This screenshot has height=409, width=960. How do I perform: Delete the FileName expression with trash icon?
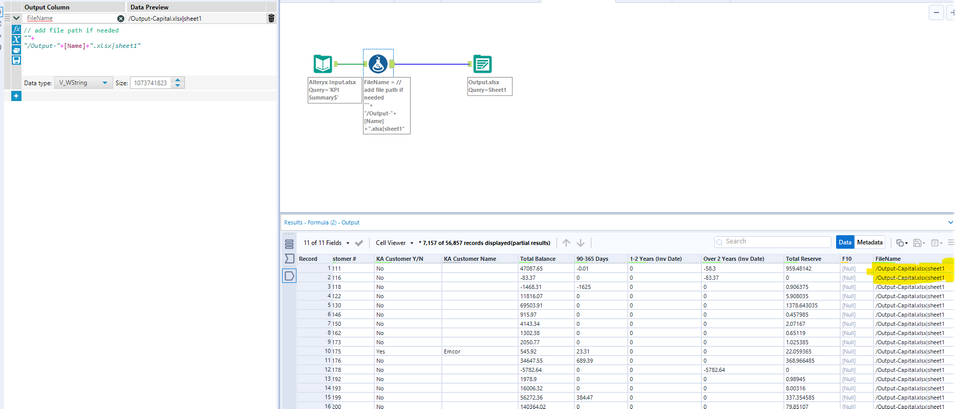[271, 18]
